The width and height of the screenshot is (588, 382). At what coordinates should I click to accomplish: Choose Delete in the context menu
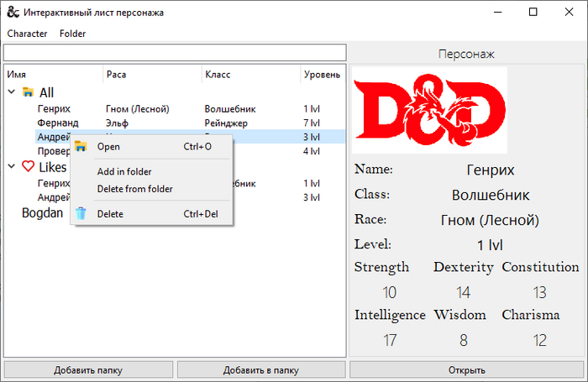click(151, 214)
